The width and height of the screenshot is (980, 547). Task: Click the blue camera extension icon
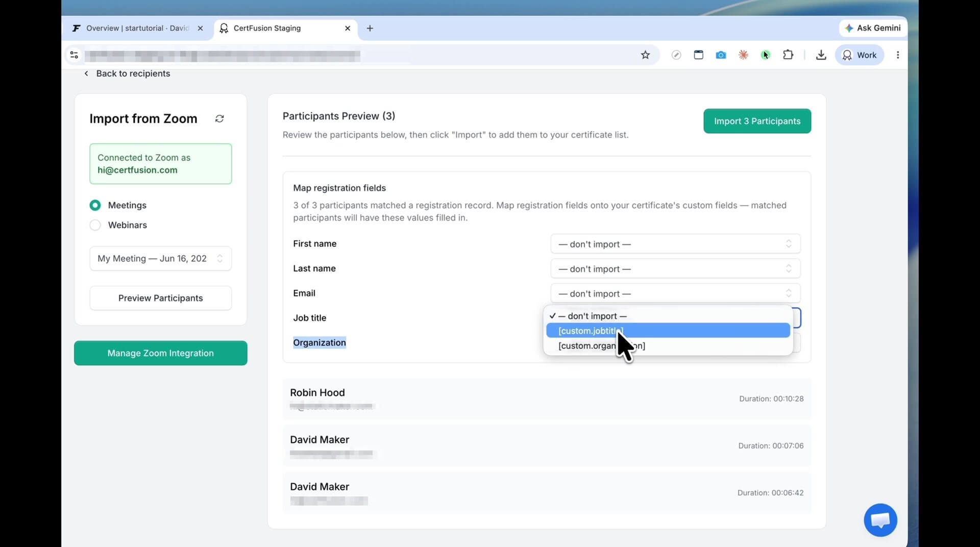721,55
